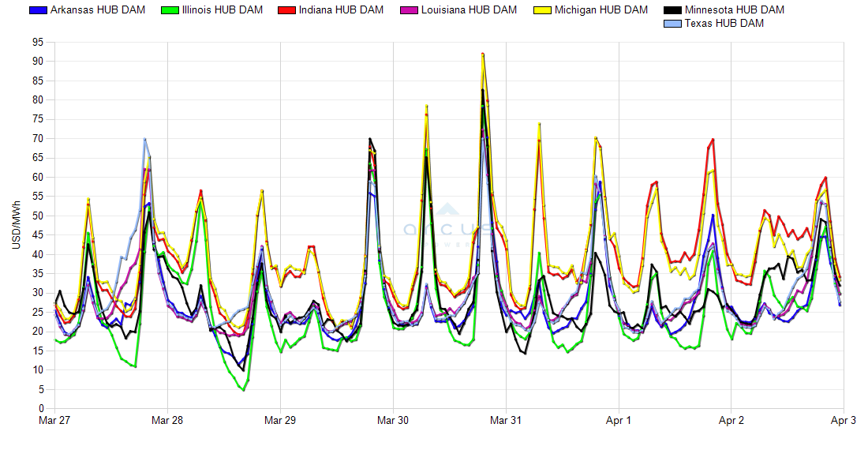Click the blue Arkansas HUB DAM legend swatch

click(38, 10)
